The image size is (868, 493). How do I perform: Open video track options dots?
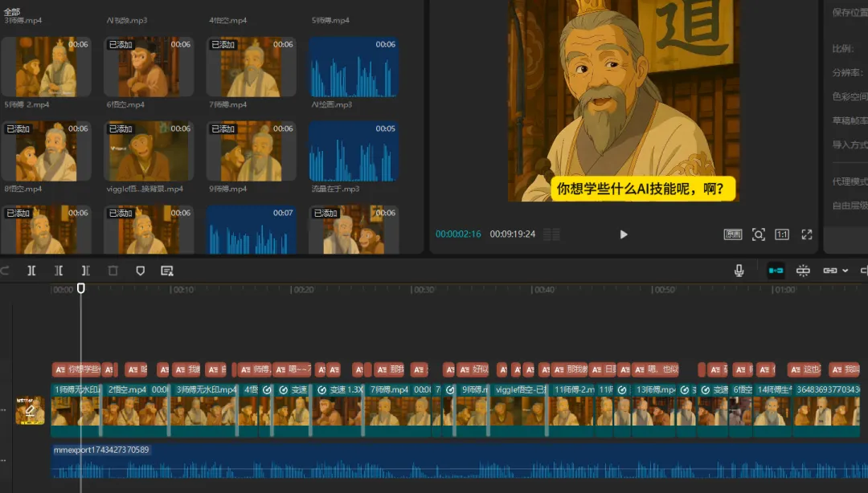coord(3,410)
